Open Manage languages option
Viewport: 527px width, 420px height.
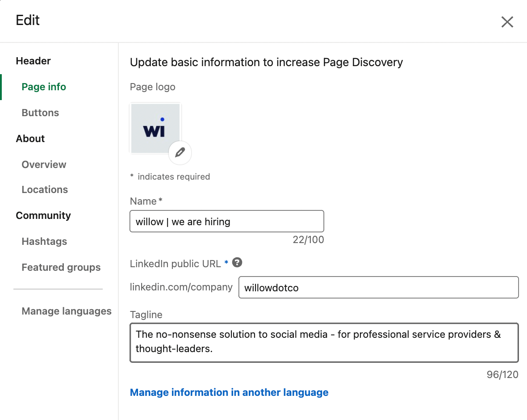click(67, 311)
